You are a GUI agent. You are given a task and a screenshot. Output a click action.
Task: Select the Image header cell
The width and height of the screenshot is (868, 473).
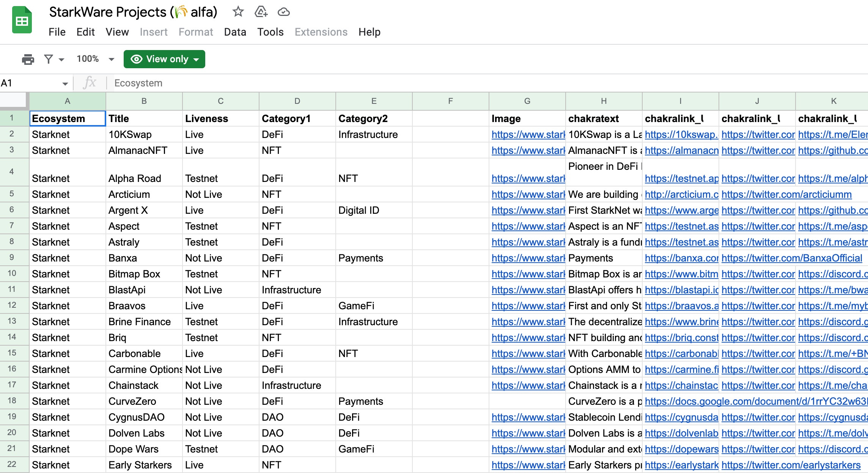(527, 119)
